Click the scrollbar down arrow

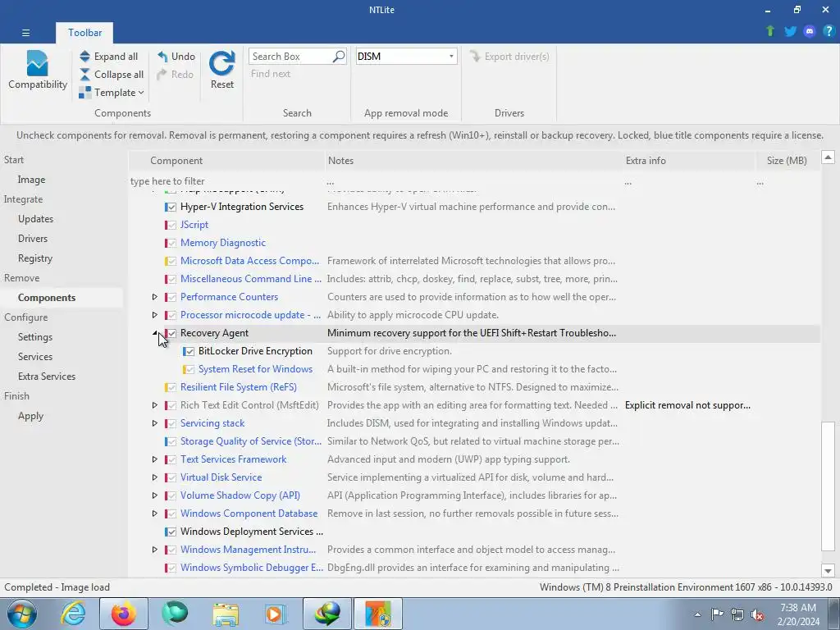pos(828,571)
